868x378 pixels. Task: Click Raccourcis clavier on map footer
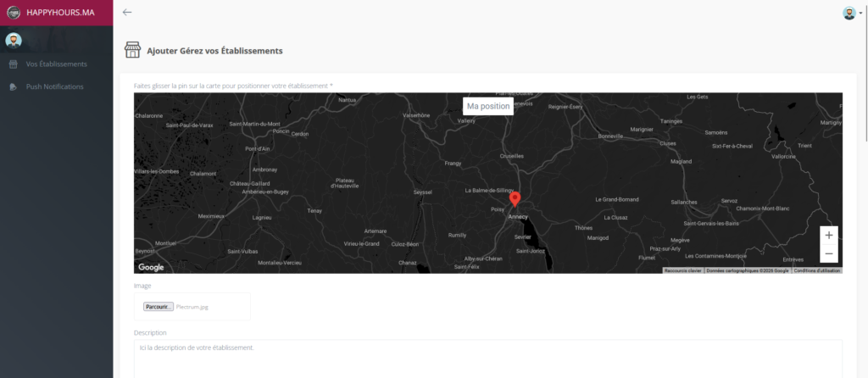click(x=683, y=270)
